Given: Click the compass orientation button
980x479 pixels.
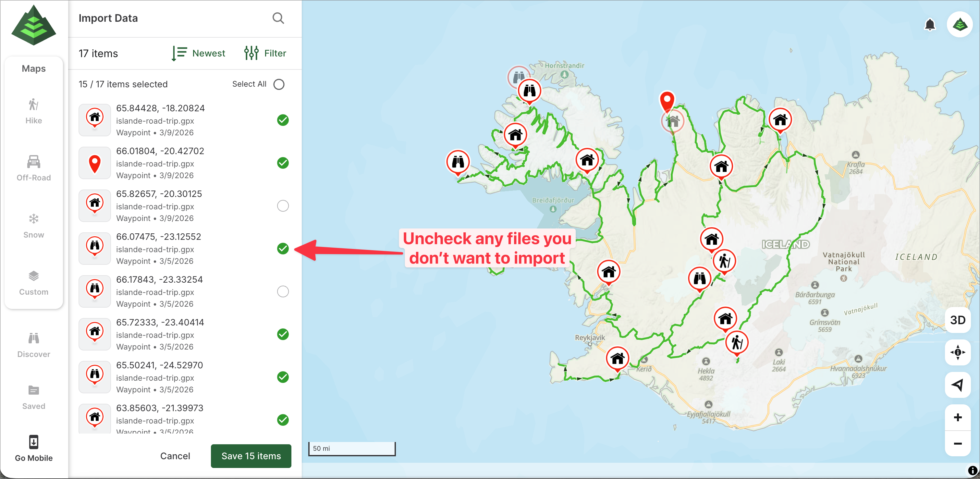Looking at the screenshot, I should (958, 352).
